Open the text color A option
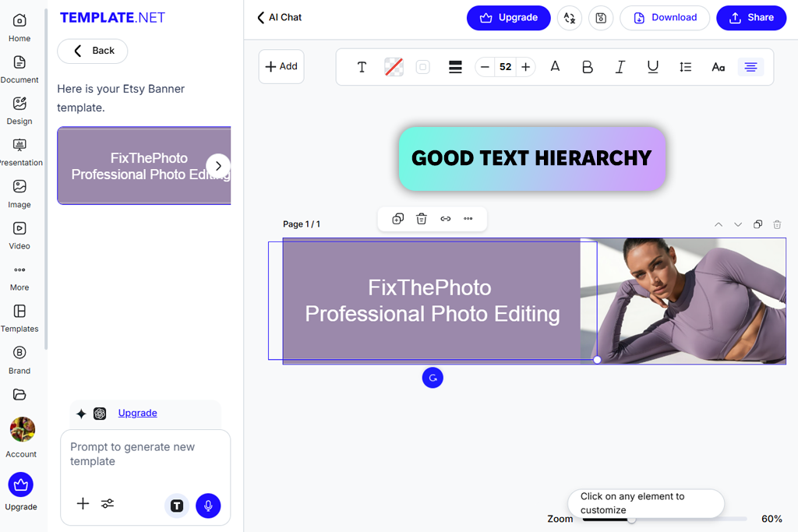Screen dimensions: 798x532 pos(555,67)
